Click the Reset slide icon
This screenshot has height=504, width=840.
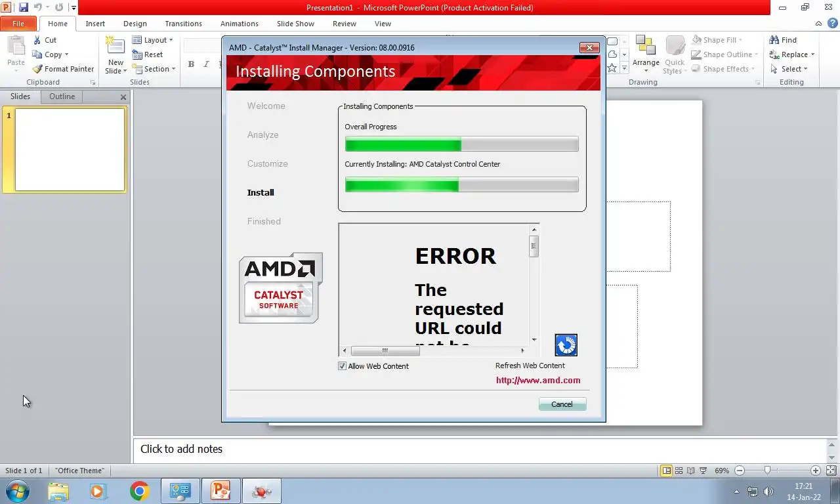coord(137,54)
